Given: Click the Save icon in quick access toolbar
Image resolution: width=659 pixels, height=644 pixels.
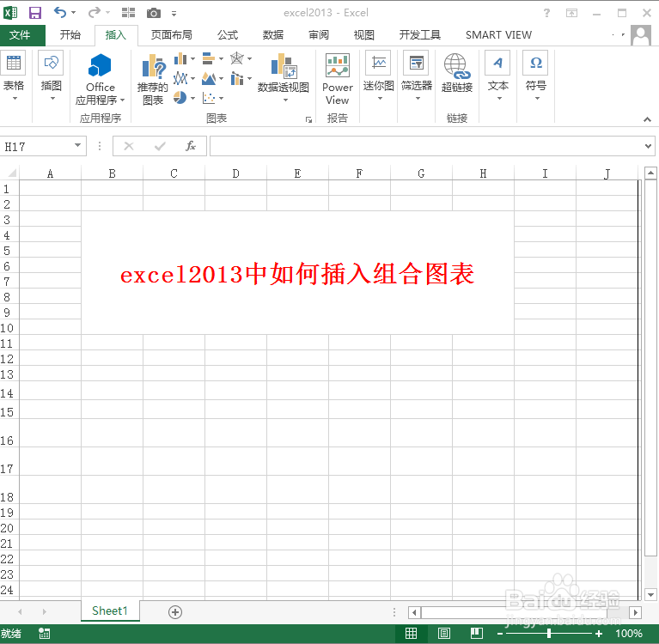Looking at the screenshot, I should pos(35,13).
